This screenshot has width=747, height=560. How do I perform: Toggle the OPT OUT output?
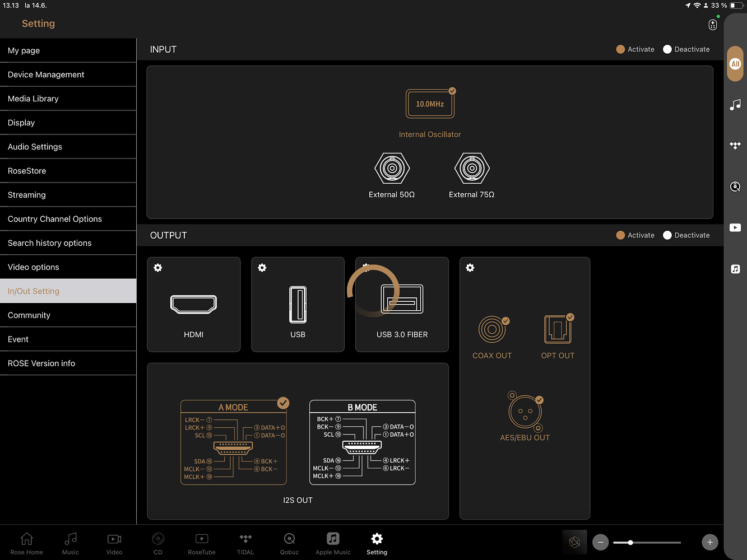click(558, 329)
